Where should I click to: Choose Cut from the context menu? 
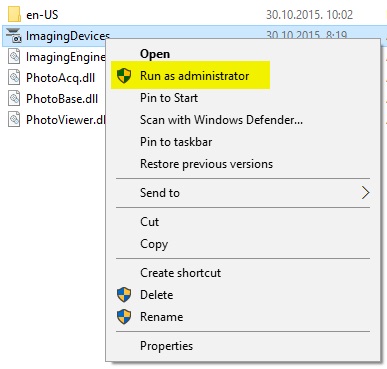pos(149,222)
